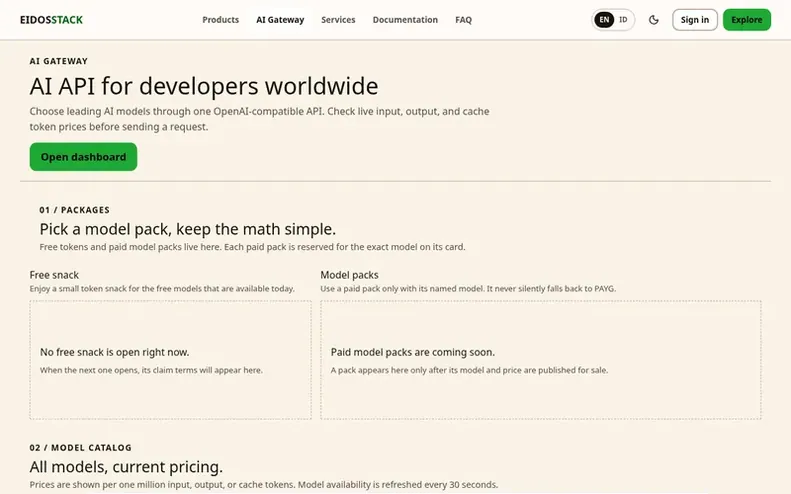Click 'A pack appears here only after' text
This screenshot has width=791, height=494.
(469, 370)
